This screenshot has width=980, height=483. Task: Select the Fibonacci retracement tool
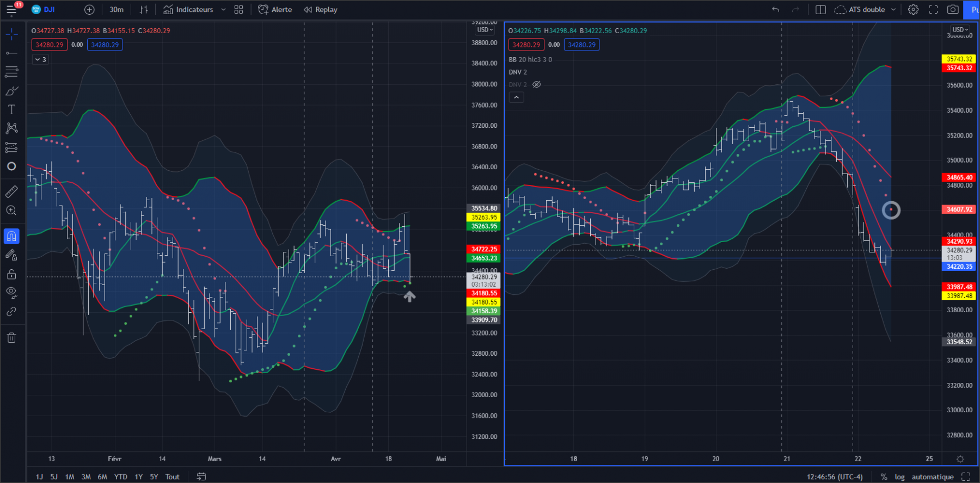click(11, 72)
